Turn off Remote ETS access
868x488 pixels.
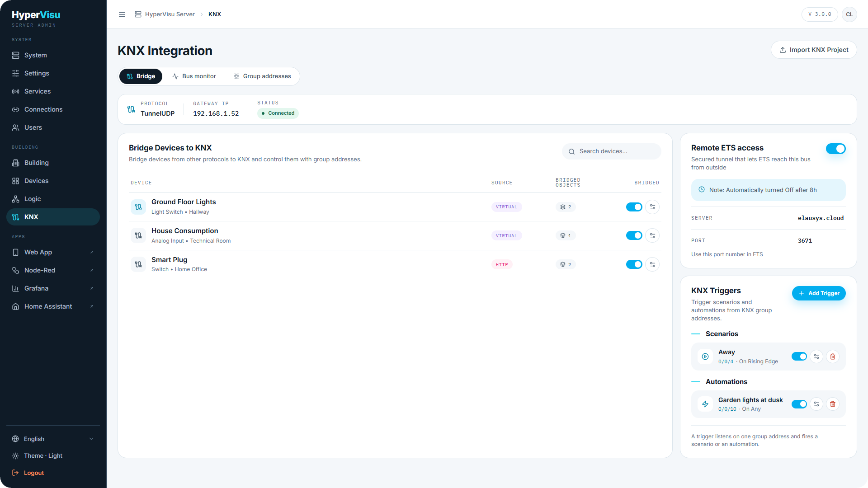836,149
